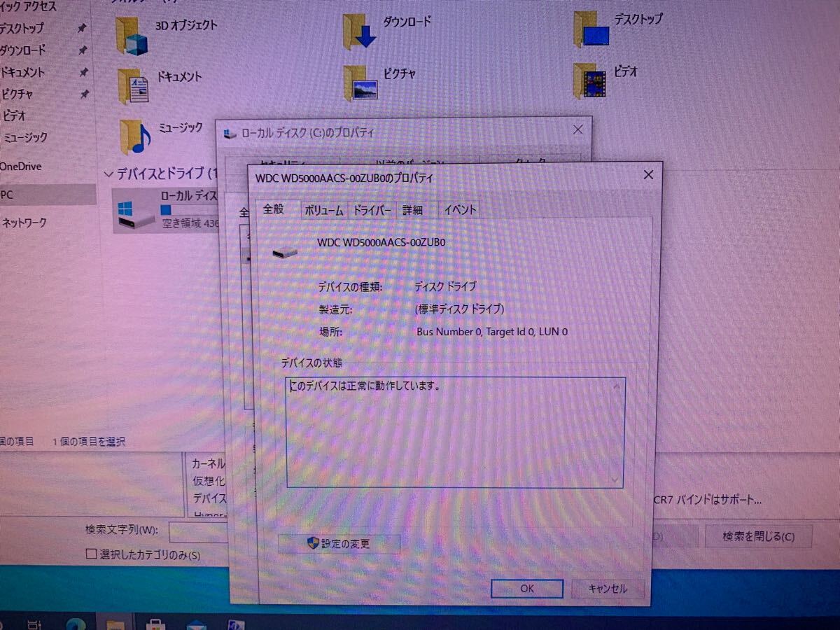Click the 検索文字列(W) input field
Image resolution: width=840 pixels, height=630 pixels.
point(199,532)
